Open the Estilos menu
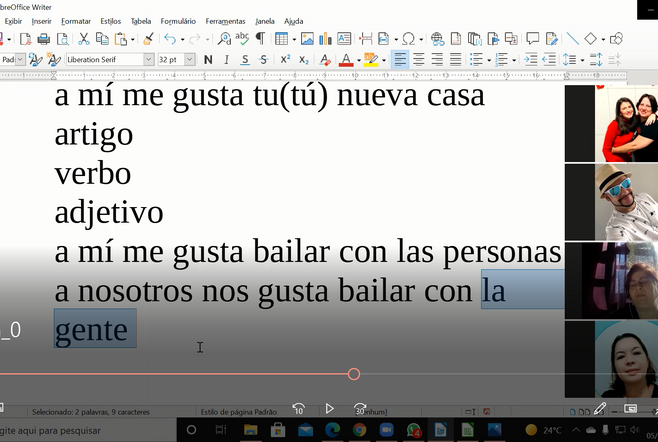This screenshot has width=658, height=442. (110, 21)
